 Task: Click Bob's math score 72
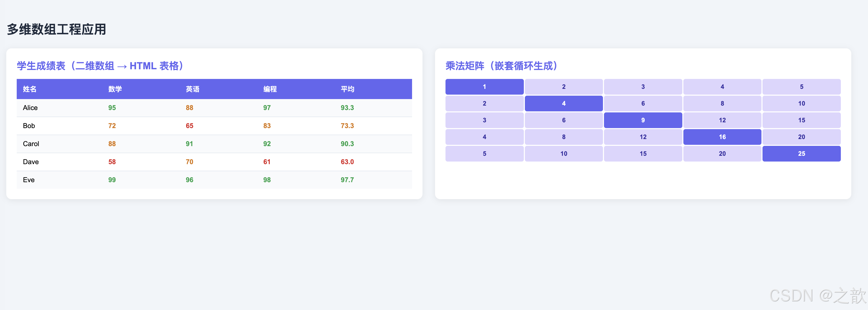[112, 126]
